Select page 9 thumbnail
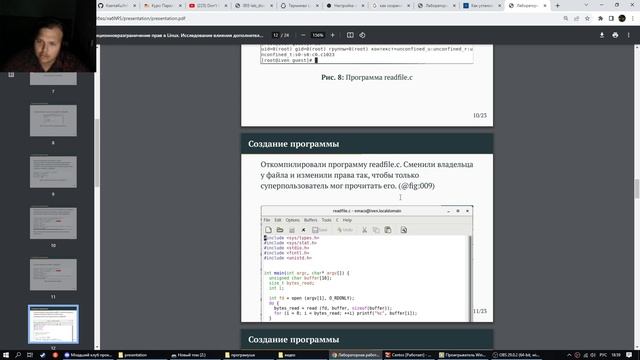Image resolution: width=640 pixels, height=360 pixels. click(x=53, y=172)
